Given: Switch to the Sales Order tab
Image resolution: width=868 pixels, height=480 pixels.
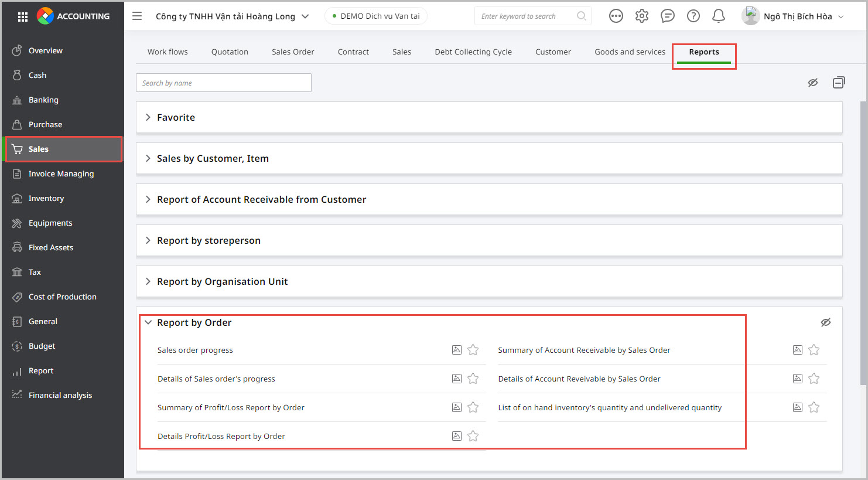Looking at the screenshot, I should pyautogui.click(x=293, y=52).
